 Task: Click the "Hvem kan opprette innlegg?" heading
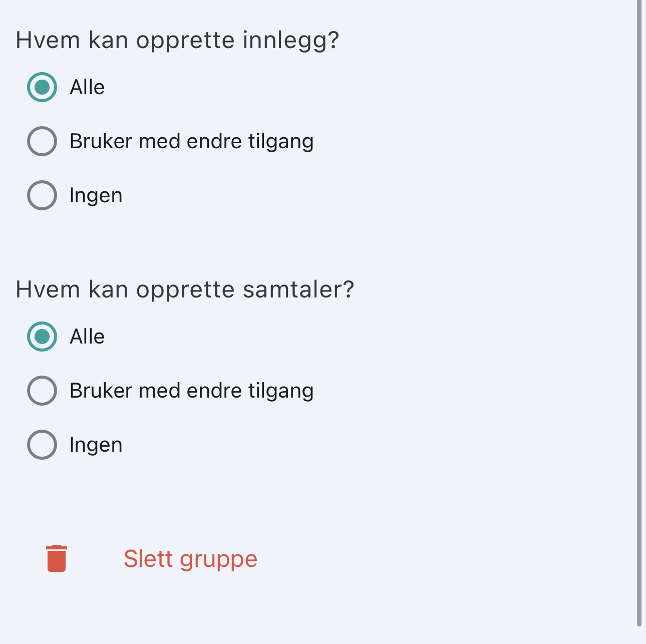tap(178, 41)
